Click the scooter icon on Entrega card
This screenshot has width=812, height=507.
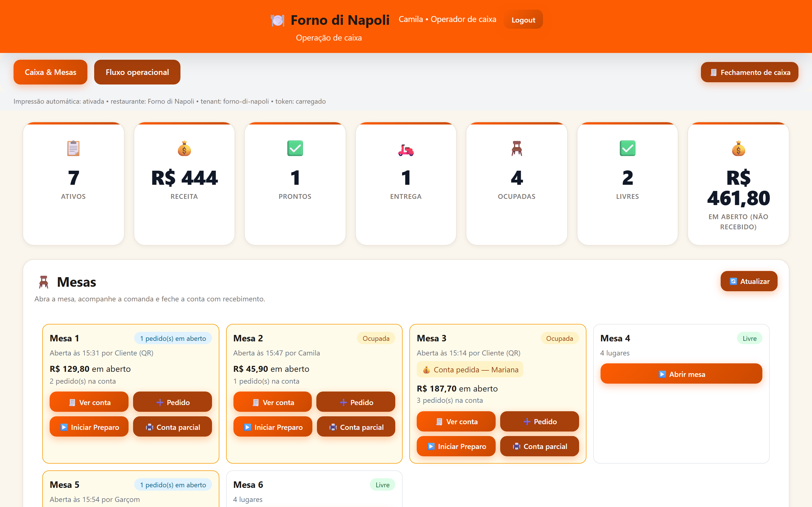(x=406, y=149)
